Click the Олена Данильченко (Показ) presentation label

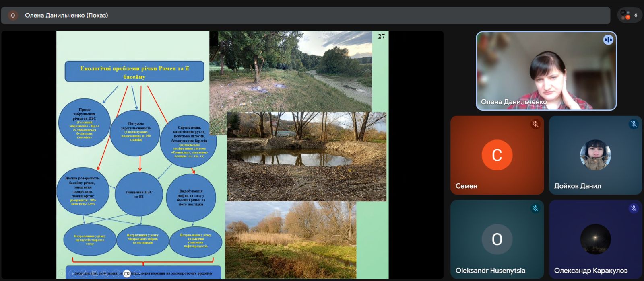[66, 15]
